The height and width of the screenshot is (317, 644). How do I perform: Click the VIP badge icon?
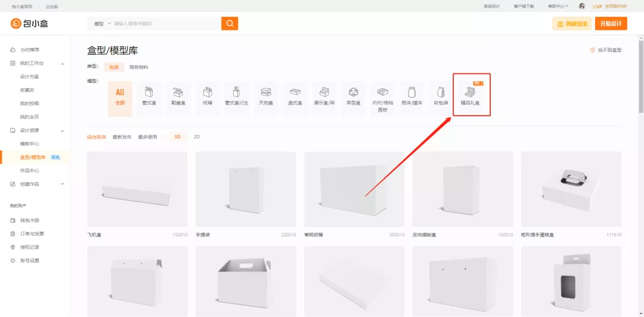tap(597, 6)
